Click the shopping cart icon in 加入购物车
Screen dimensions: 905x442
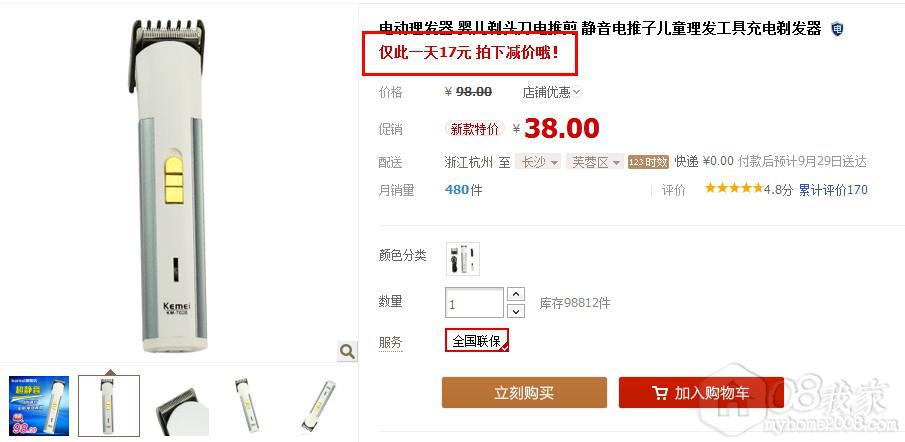tap(659, 394)
